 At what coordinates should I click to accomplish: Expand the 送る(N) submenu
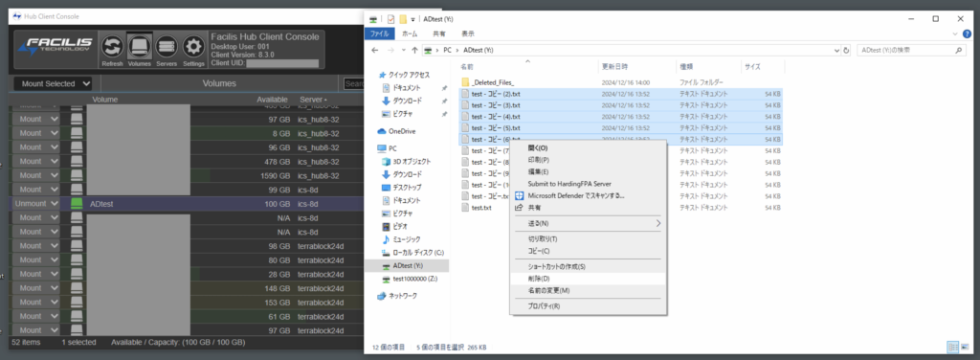pyautogui.click(x=588, y=223)
